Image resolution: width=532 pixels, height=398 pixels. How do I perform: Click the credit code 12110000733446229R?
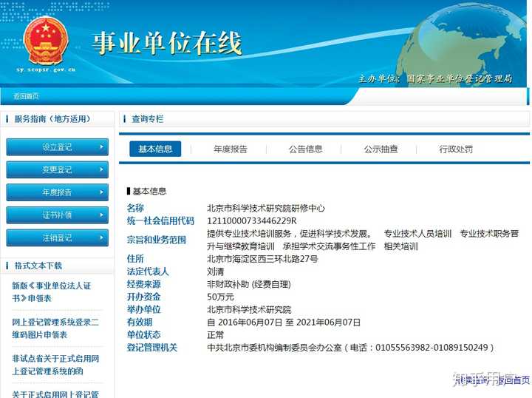(252, 220)
